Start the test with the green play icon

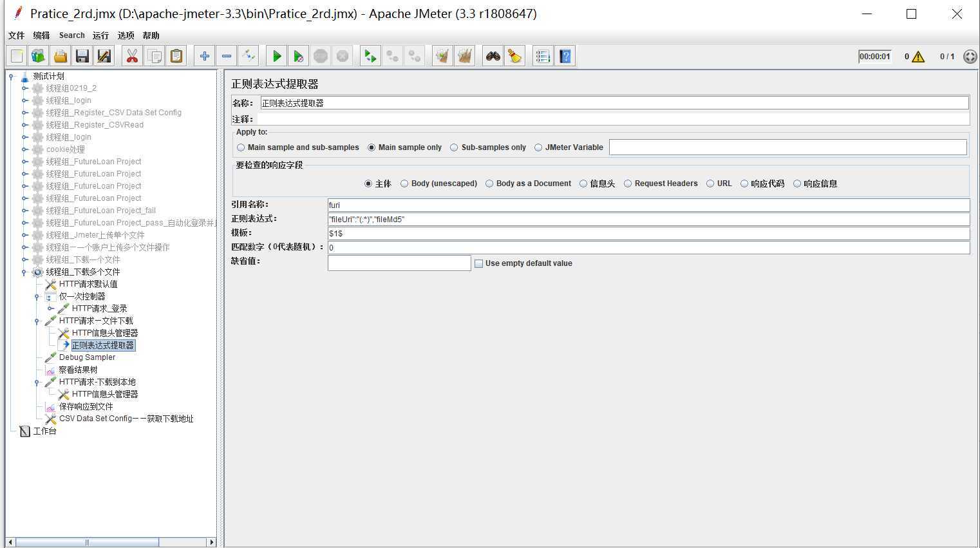pos(277,56)
